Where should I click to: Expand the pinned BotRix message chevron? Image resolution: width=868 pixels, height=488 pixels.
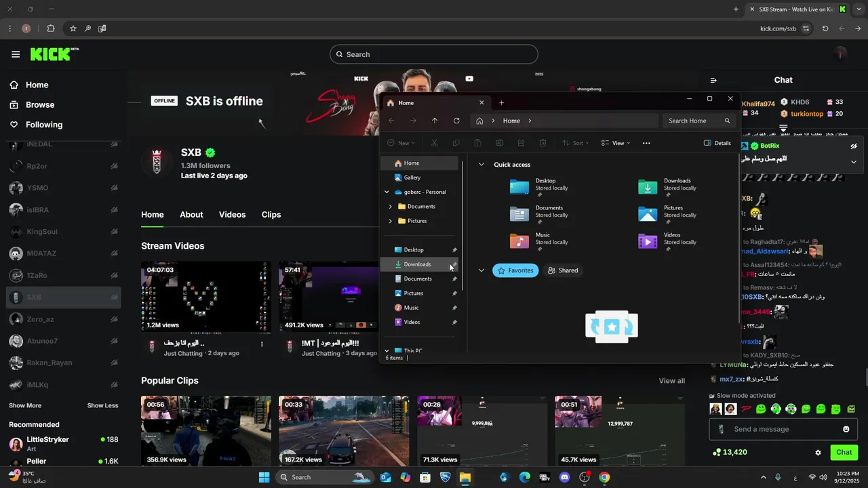point(853,162)
